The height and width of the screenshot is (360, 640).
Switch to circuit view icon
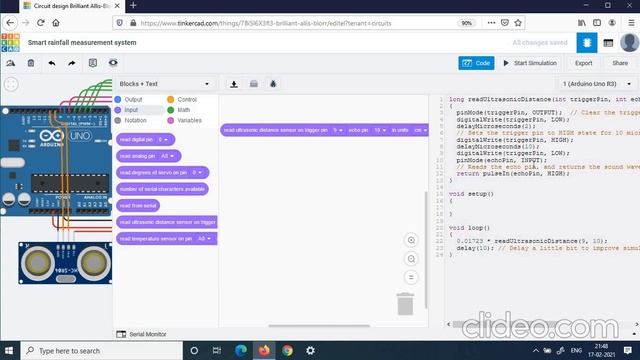pyautogui.click(x=587, y=42)
